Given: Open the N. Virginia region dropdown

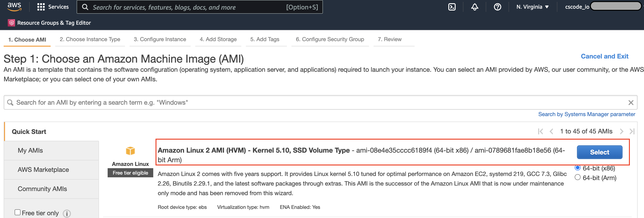Looking at the screenshot, I should coord(532,7).
